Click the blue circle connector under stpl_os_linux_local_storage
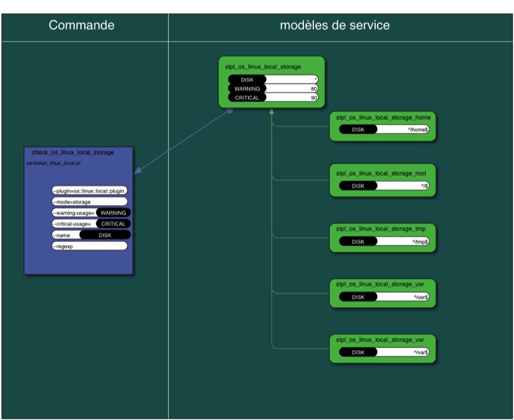514x420 pixels. coord(230,110)
